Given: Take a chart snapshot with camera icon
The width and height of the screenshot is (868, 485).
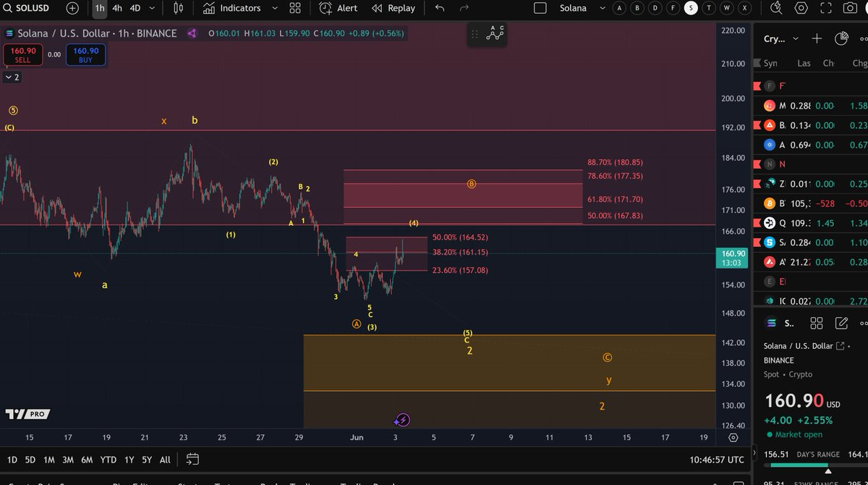Looking at the screenshot, I should pyautogui.click(x=850, y=8).
